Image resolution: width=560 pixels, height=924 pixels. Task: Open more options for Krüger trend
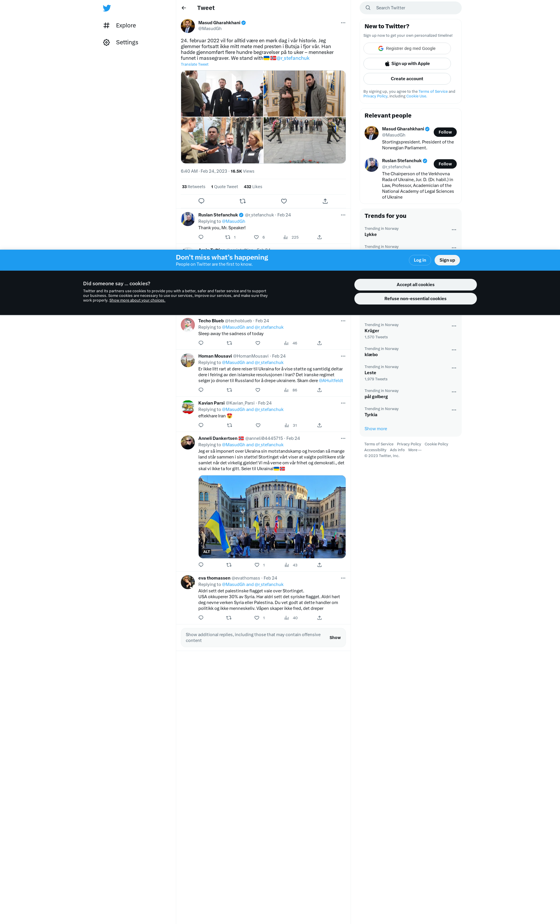pyautogui.click(x=454, y=326)
